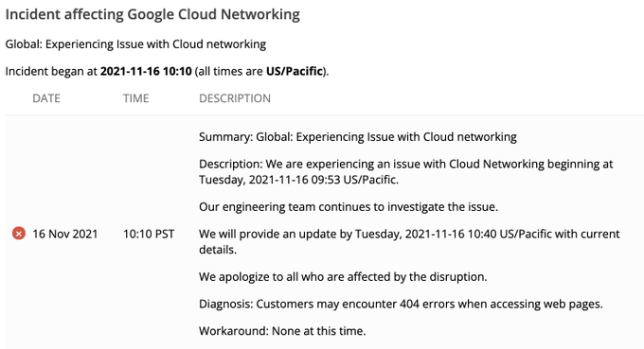Viewport: 644px width, 349px height.
Task: Click the Diagnosis line about 404 errors
Action: click(401, 304)
